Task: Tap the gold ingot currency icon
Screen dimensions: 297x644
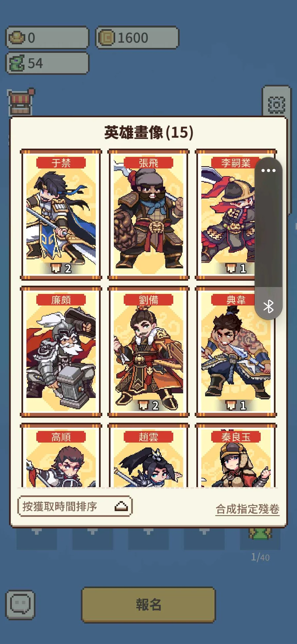Action: coord(17,38)
